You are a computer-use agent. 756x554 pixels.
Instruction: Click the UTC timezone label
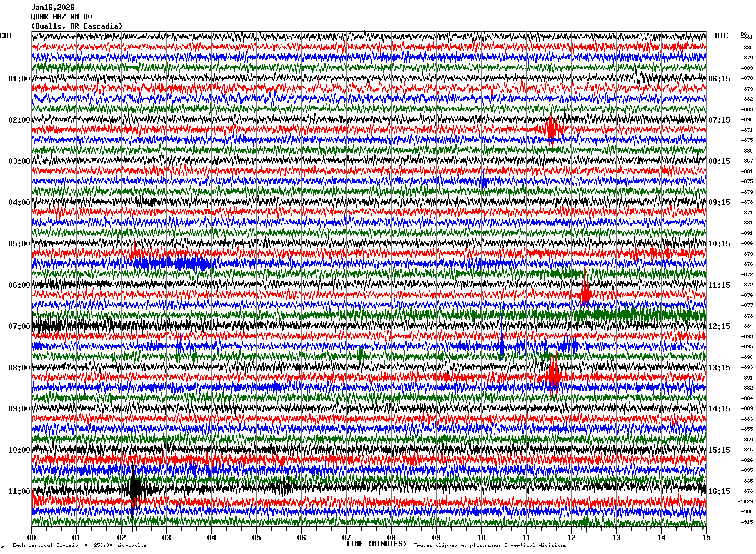point(722,36)
